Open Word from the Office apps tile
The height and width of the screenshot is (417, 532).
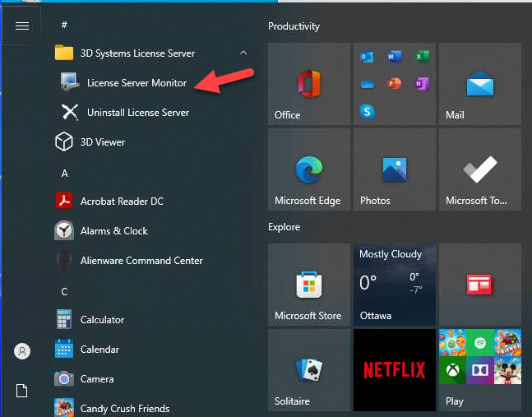(x=394, y=56)
